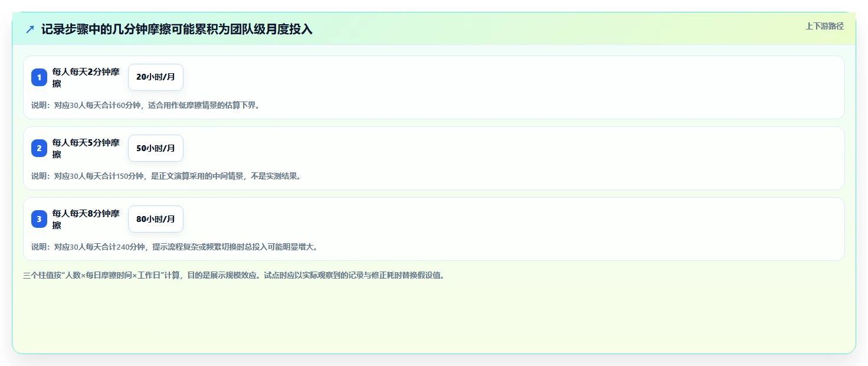Image resolution: width=868 pixels, height=366 pixels.
Task: Click the footer note starting with 三个柱值按
Action: tap(234, 275)
